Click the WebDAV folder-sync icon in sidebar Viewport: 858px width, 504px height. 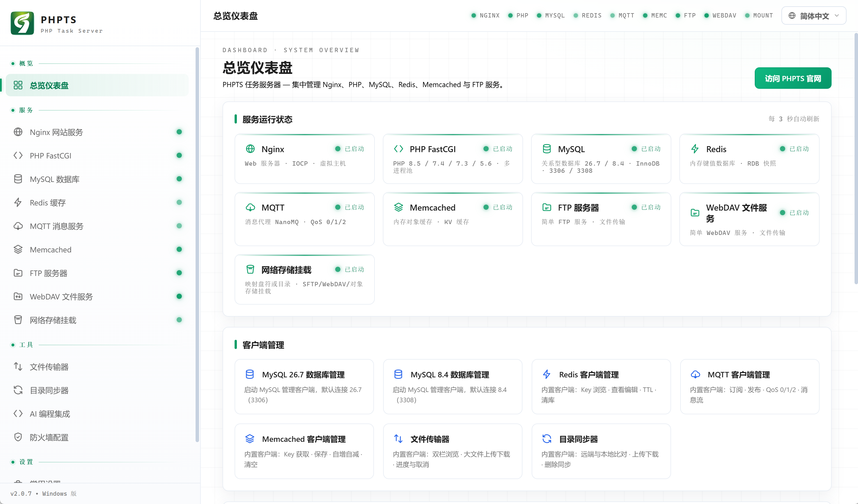click(x=18, y=296)
